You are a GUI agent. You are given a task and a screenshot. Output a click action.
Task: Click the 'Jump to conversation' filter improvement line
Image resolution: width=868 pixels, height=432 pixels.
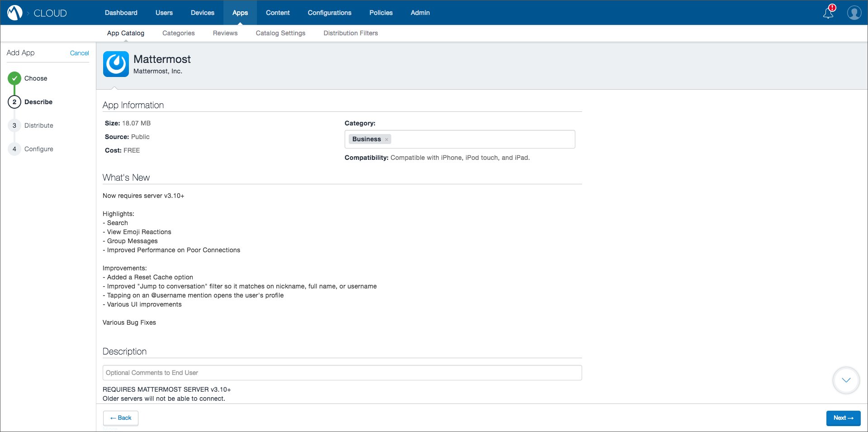click(240, 286)
